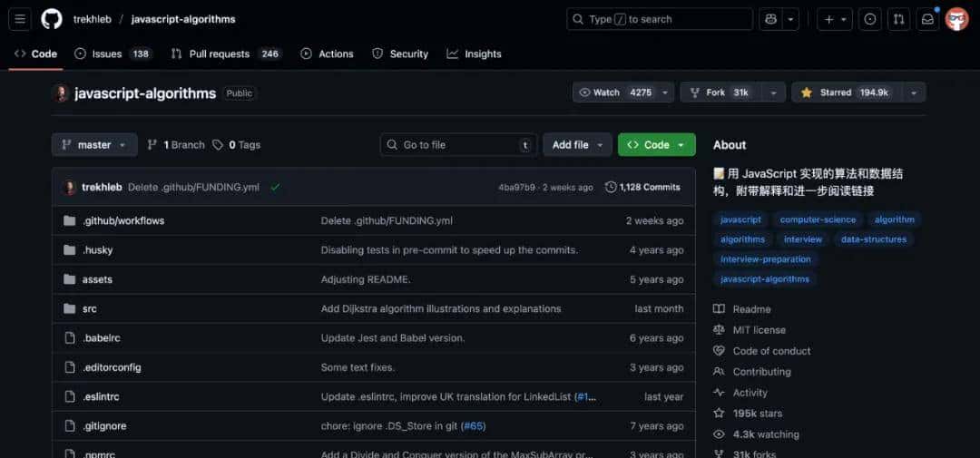Open the Activity link
The width and height of the screenshot is (980, 458).
(x=740, y=393)
